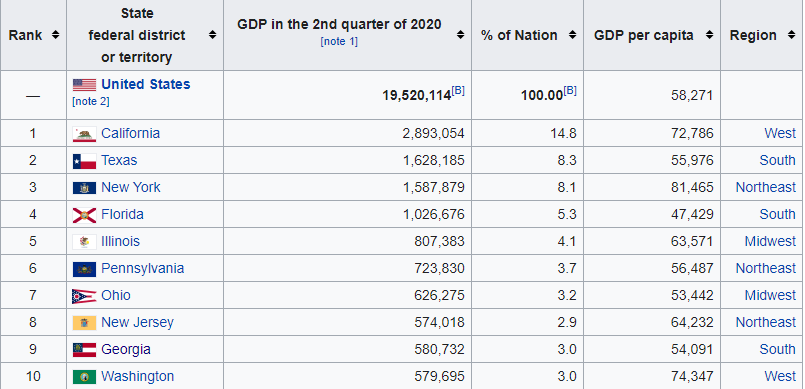The image size is (805, 389).
Task: Click the Florida flag icon
Action: [x=84, y=215]
